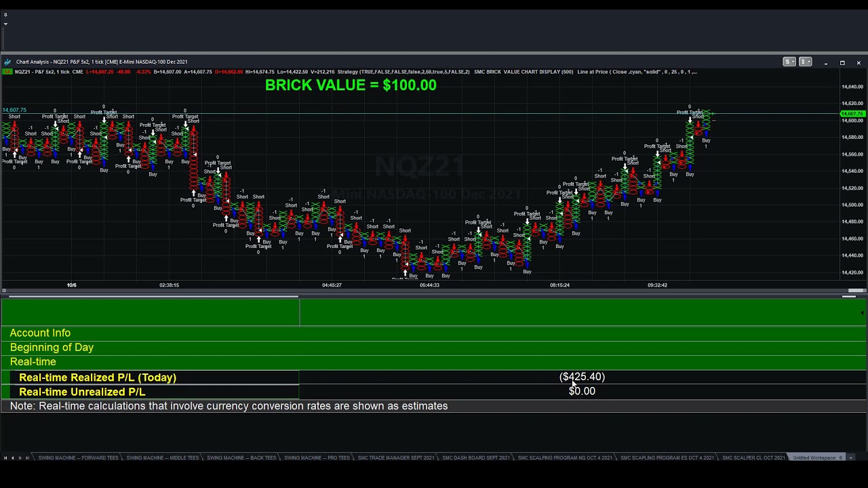Click the 14,420.00 price axis label
This screenshot has height=488, width=868.
(852, 272)
